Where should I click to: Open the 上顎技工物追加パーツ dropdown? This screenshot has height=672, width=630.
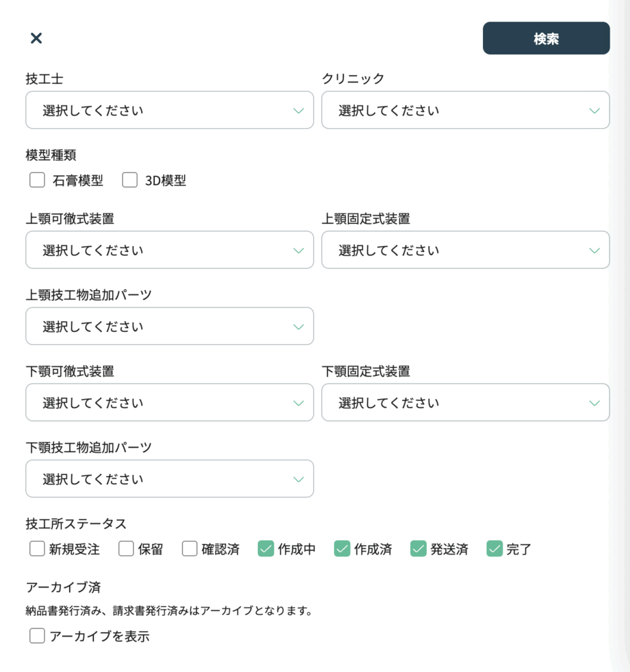[x=169, y=326]
